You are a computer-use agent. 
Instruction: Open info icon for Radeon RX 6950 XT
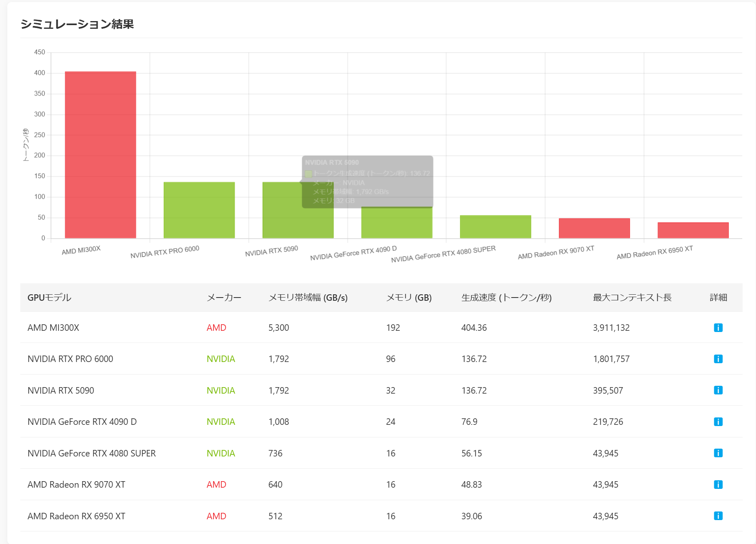point(718,516)
